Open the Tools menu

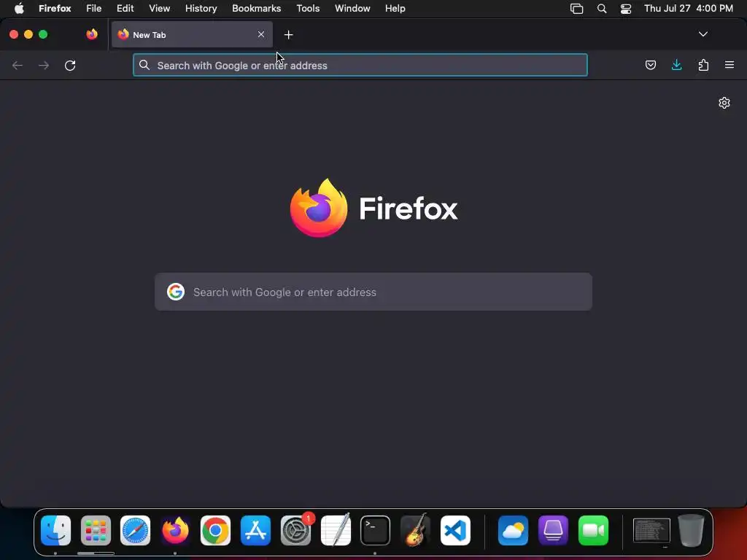[x=308, y=8]
